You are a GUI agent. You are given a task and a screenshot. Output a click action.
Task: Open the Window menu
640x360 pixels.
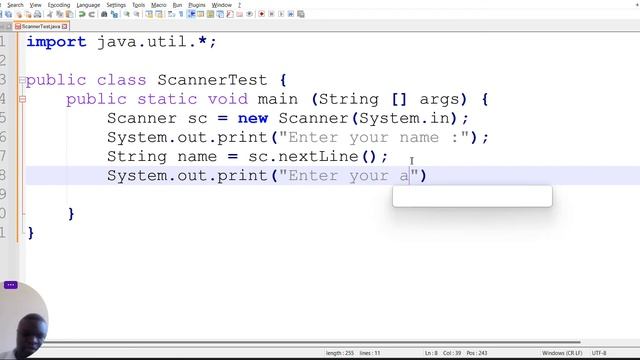click(222, 5)
